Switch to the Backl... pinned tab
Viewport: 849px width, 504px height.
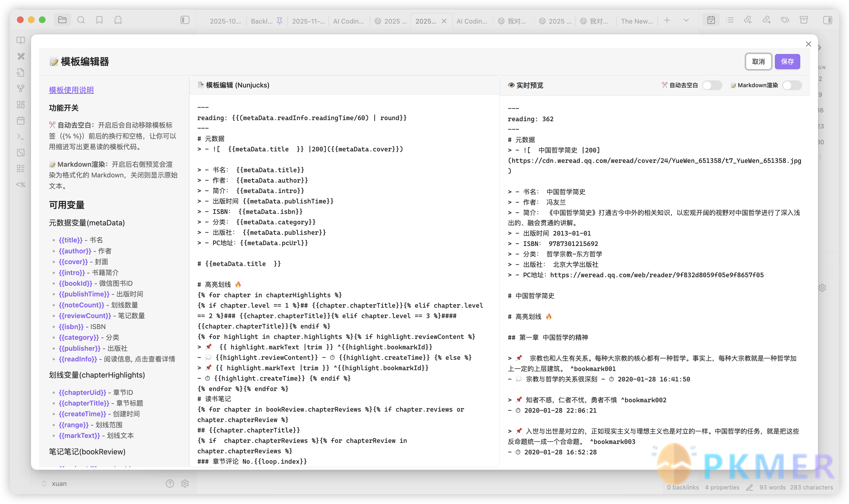coord(262,21)
